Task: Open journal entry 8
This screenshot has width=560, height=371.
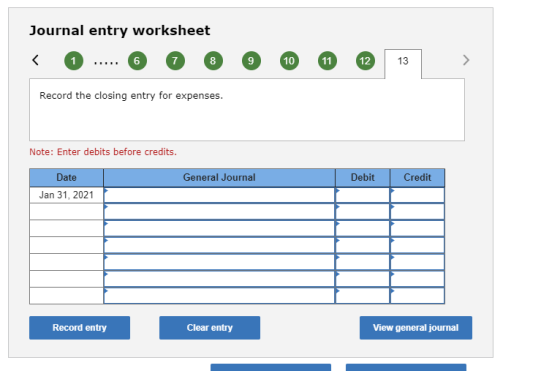Action: click(x=213, y=61)
